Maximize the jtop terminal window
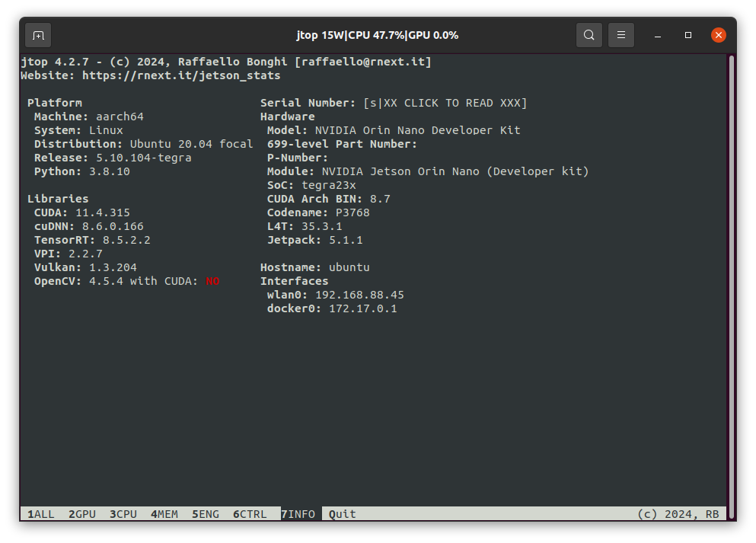This screenshot has width=756, height=543. pyautogui.click(x=688, y=35)
